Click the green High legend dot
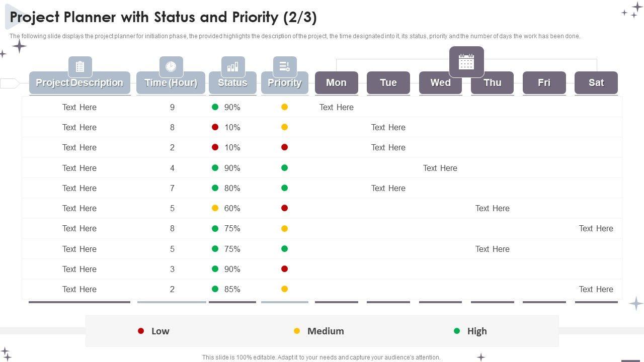The height and width of the screenshot is (362, 644). [457, 331]
